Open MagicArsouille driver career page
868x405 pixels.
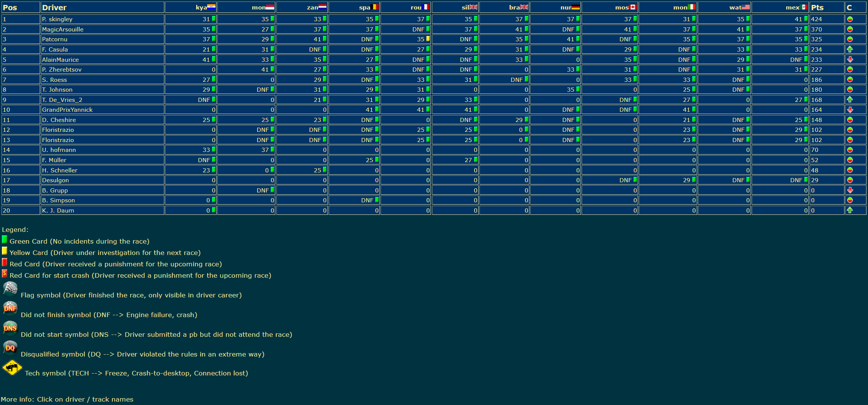tap(63, 30)
